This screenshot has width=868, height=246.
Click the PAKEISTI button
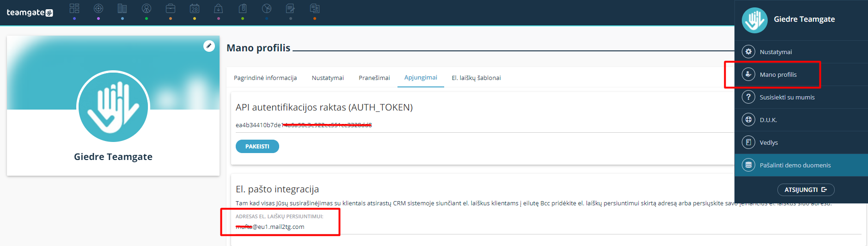click(x=257, y=146)
